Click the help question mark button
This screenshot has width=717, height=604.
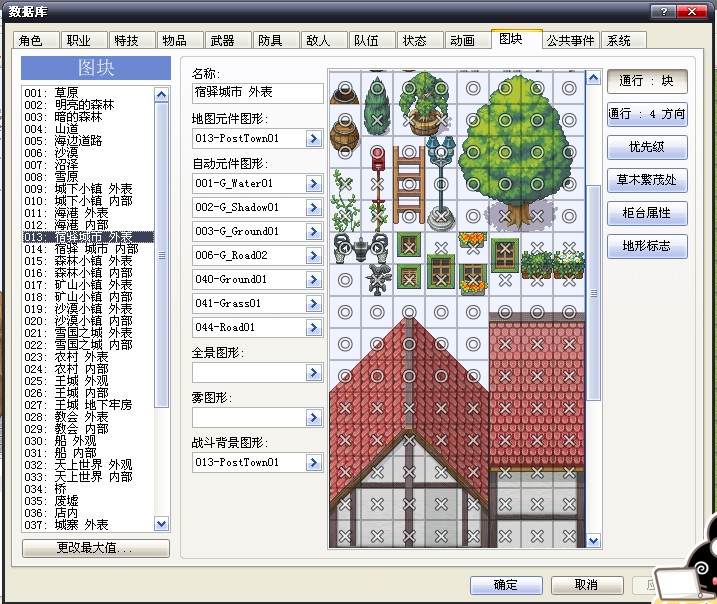(x=663, y=11)
